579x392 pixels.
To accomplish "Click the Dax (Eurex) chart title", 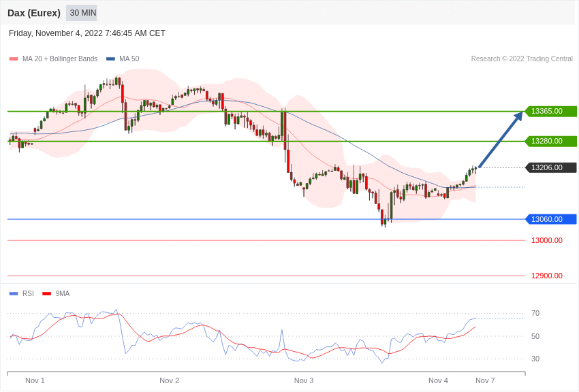I will pyautogui.click(x=34, y=13).
